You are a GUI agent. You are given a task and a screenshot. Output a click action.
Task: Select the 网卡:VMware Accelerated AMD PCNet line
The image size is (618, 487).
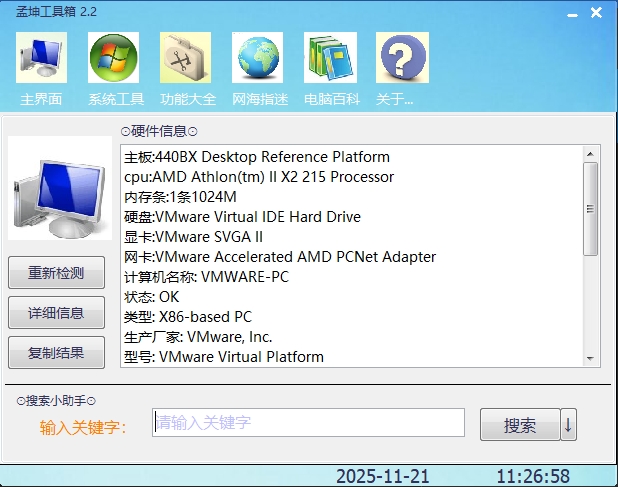(280, 257)
